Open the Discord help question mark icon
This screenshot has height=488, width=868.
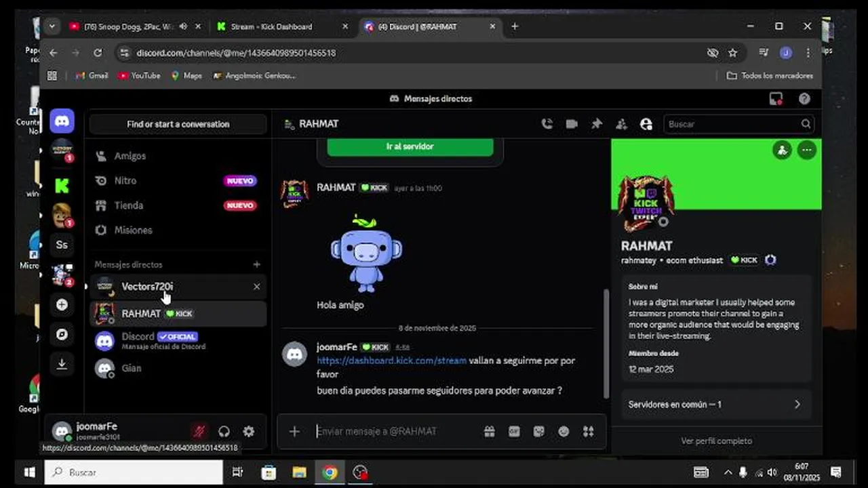(804, 99)
